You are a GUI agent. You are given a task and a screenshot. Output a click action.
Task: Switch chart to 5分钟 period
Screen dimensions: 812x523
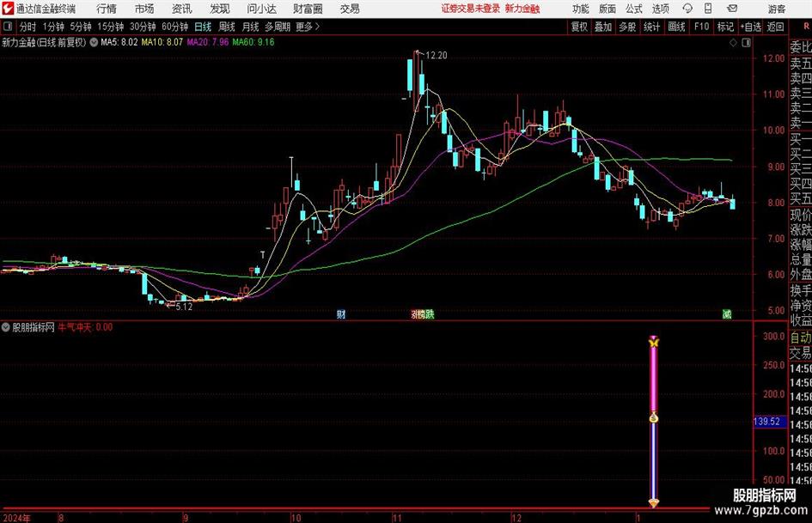coord(80,27)
